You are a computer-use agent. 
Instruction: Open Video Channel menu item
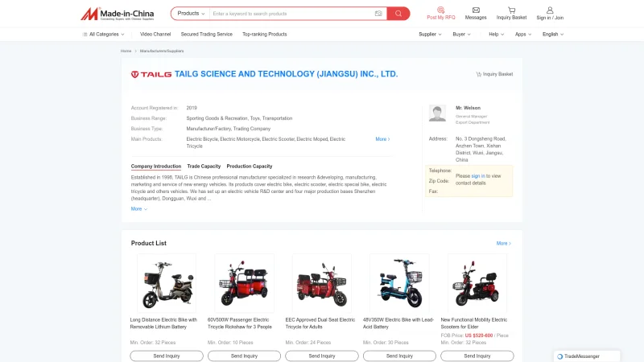pos(155,35)
